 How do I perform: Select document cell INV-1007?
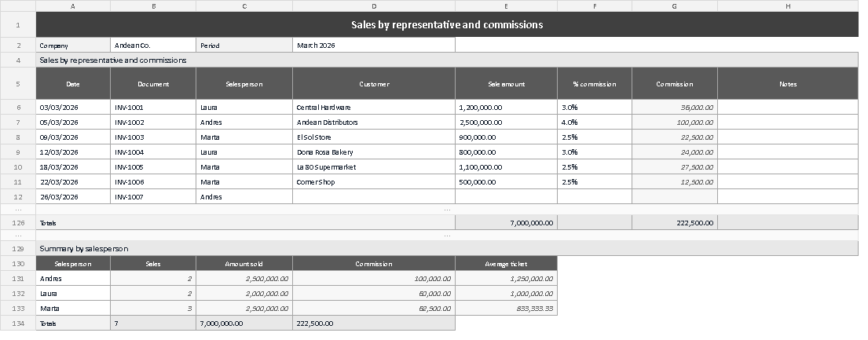[x=153, y=197]
